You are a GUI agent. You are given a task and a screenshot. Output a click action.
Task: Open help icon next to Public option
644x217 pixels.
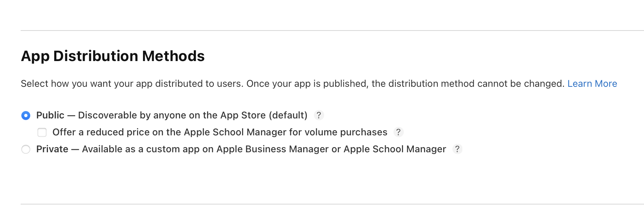319,115
